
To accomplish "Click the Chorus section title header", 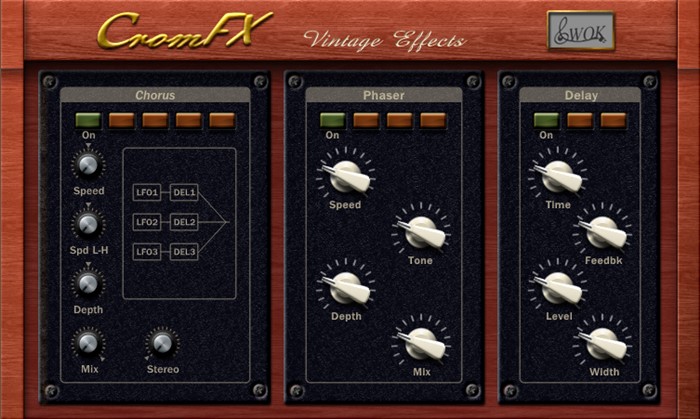I will [x=155, y=95].
